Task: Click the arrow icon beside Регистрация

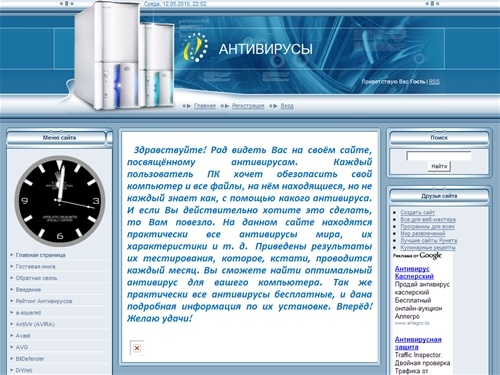Action: tap(225, 106)
